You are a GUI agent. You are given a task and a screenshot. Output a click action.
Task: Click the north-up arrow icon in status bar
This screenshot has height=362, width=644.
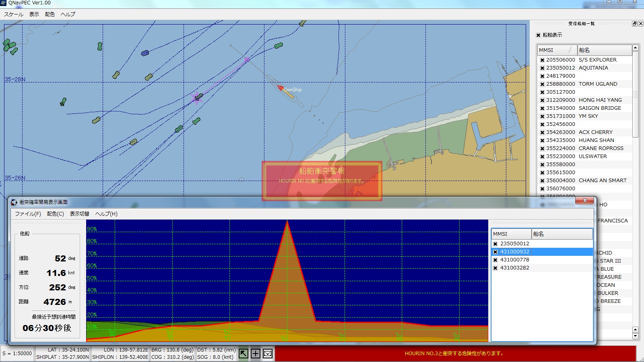244,354
